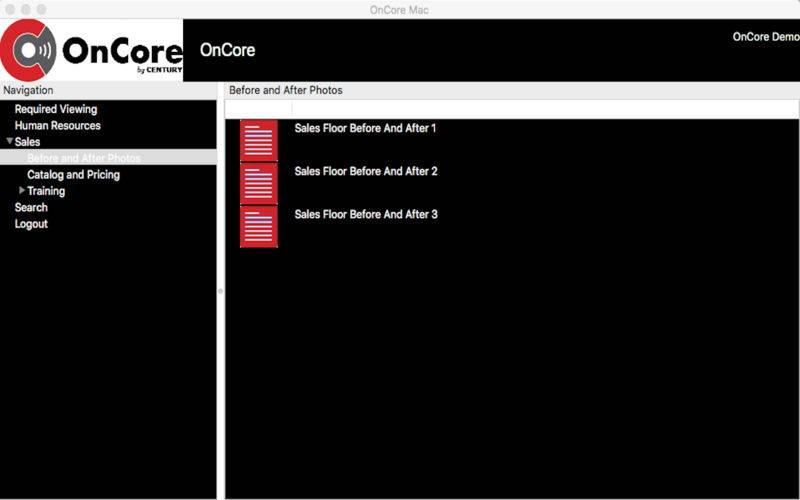Open the Sales Floor Before And After 3 document icon
This screenshot has height=500, width=800.
[x=259, y=227]
